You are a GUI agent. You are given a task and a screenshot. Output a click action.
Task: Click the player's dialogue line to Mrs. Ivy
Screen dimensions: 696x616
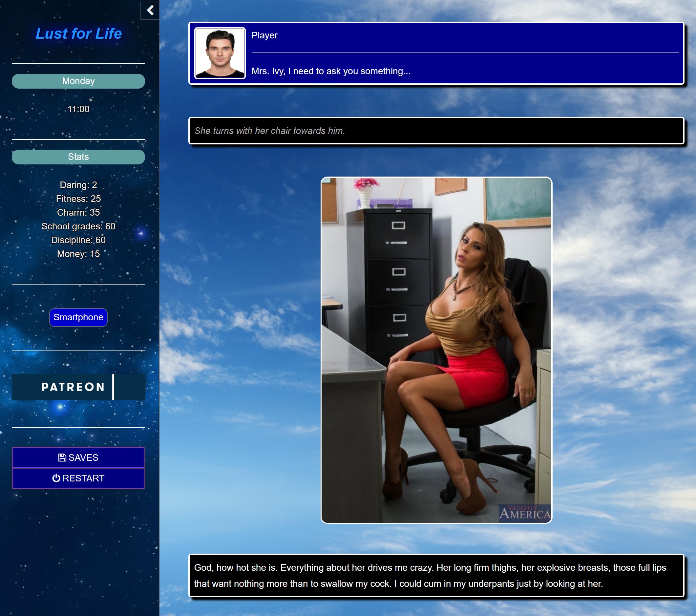331,71
